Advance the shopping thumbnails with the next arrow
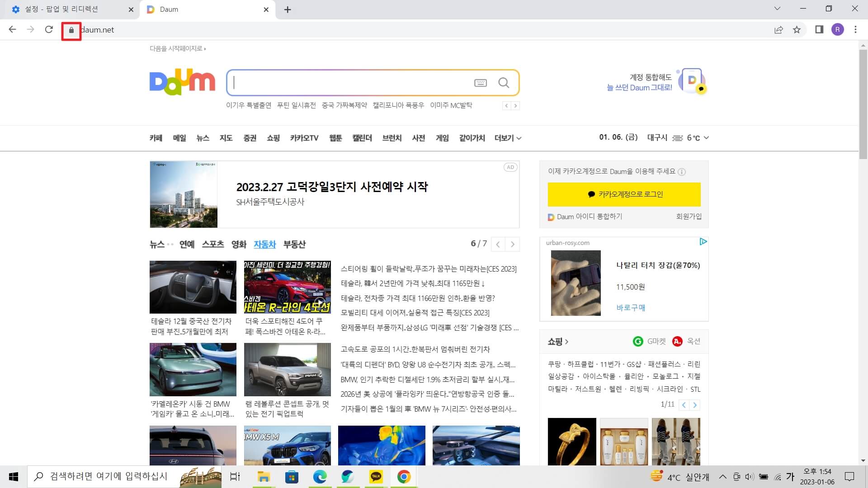Viewport: 868px width, 488px height. tap(695, 405)
